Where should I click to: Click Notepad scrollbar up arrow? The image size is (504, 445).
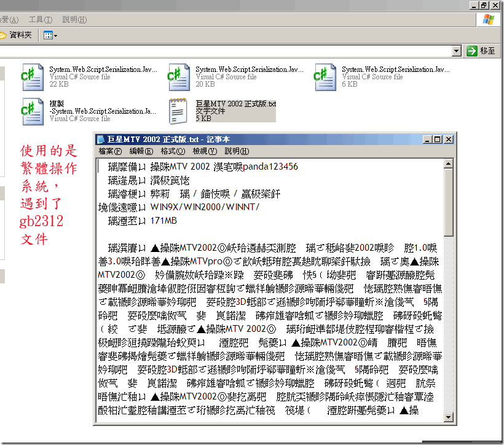tap(449, 163)
